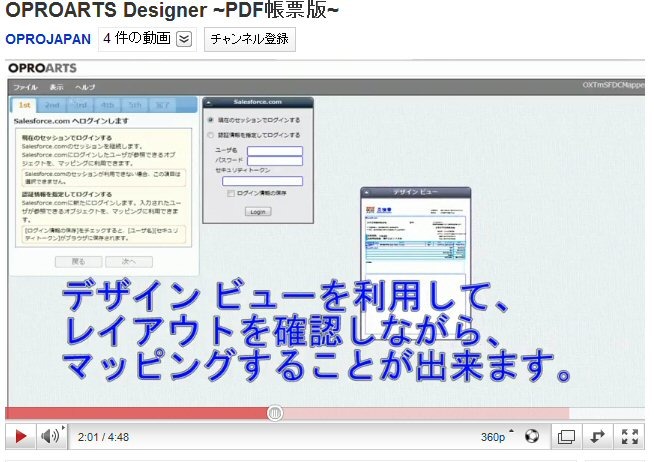Click the OPROARTS logo
This screenshot has height=462, width=654.
pyautogui.click(x=42, y=68)
